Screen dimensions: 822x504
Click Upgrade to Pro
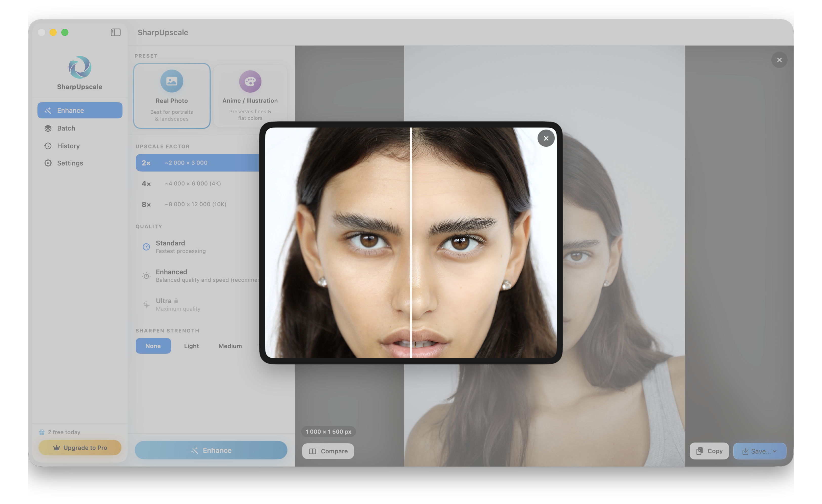pos(80,448)
